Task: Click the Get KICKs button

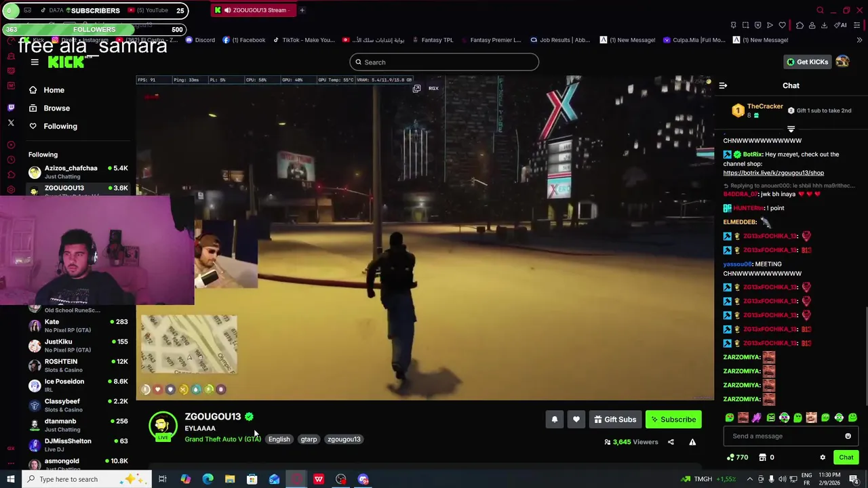Action: coord(807,62)
